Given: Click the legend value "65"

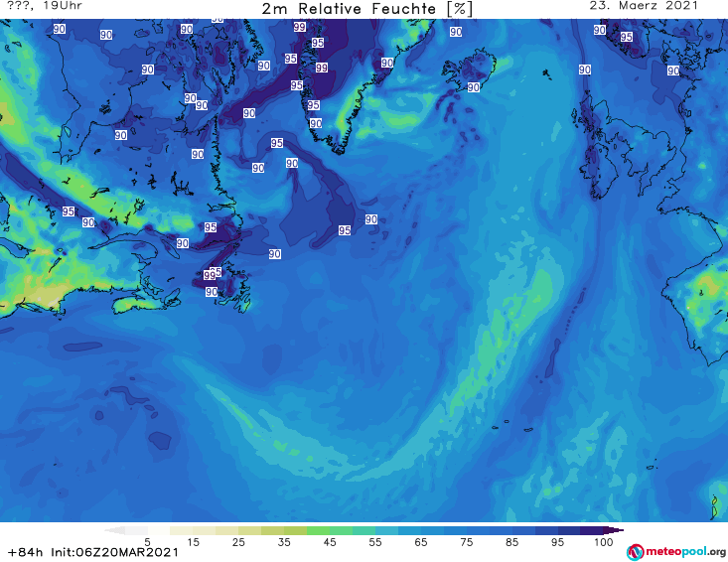Looking at the screenshot, I should (x=421, y=542).
